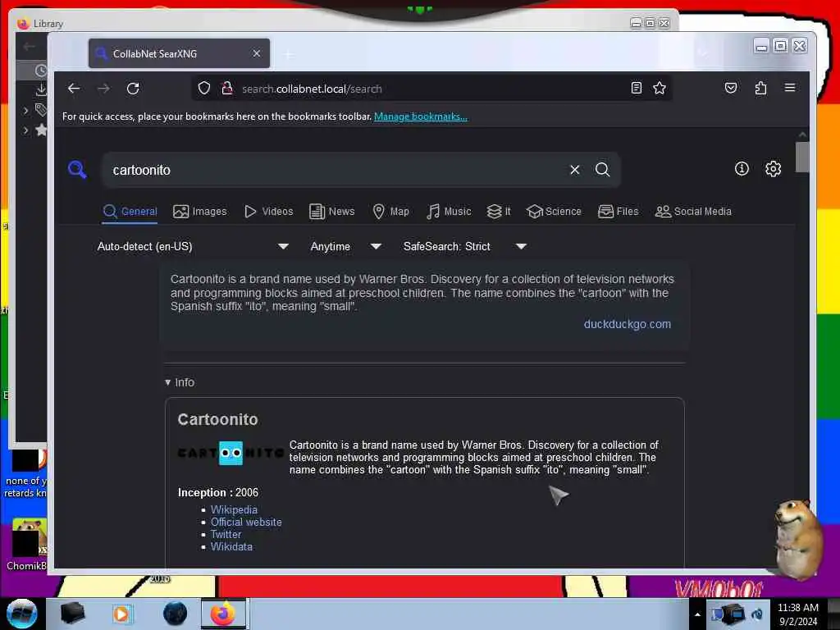This screenshot has width=840, height=630.
Task: Switch to the Videos tab
Action: tap(268, 212)
